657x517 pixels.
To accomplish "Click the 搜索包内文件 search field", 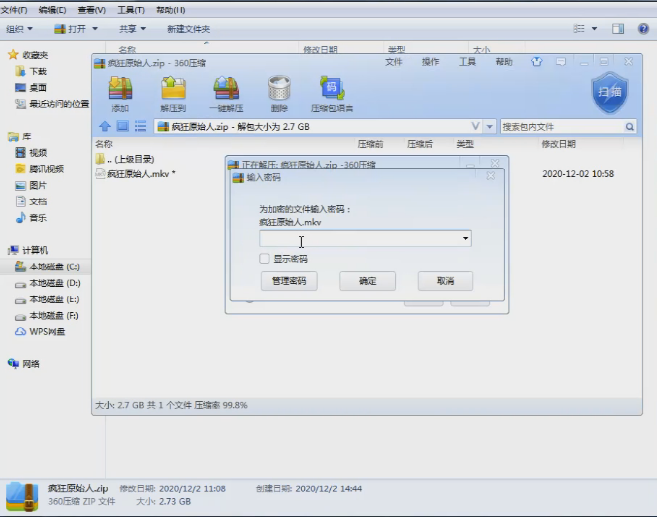I will (562, 127).
